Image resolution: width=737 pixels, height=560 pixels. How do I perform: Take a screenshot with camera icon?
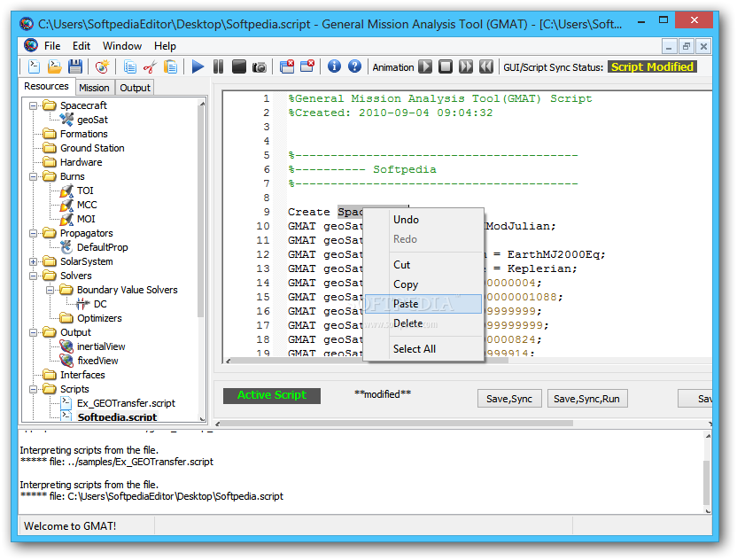click(259, 67)
